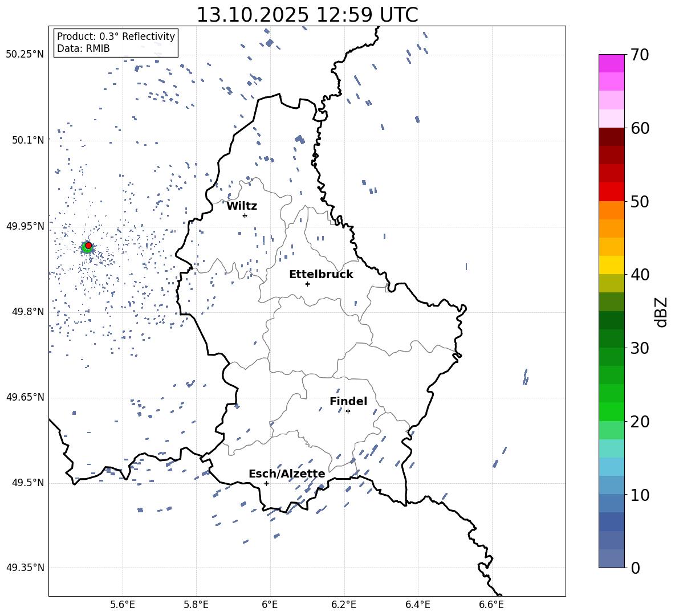Viewport: 675px width, 616px height.
Task: Click the Data: RMIB text
Action: click(83, 49)
